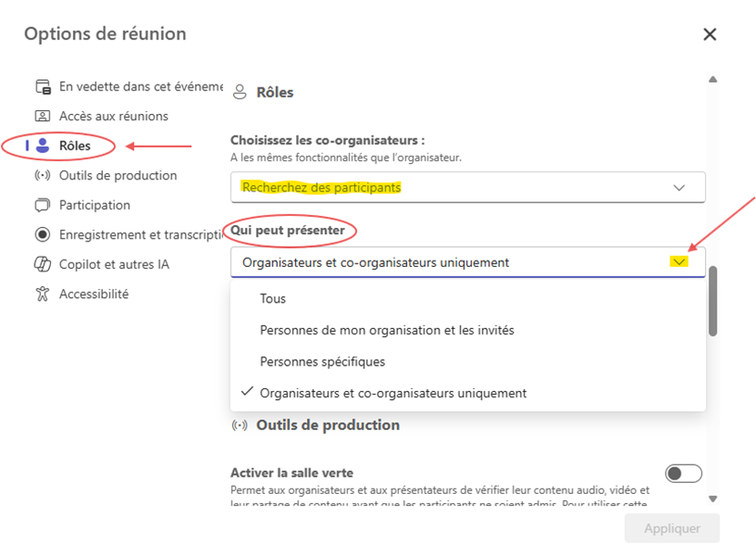The image size is (756, 555).
Task: Toggle the 'Activer la salle verte' switch
Action: click(683, 474)
